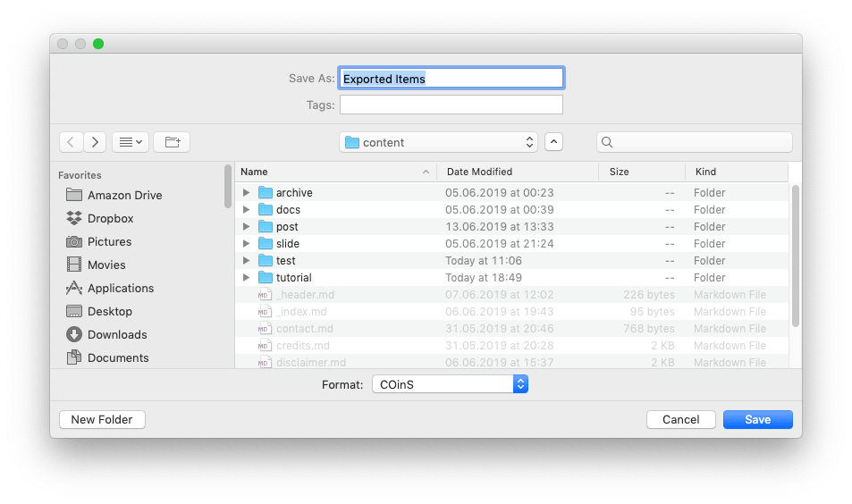Select the archive folder icon

(266, 192)
